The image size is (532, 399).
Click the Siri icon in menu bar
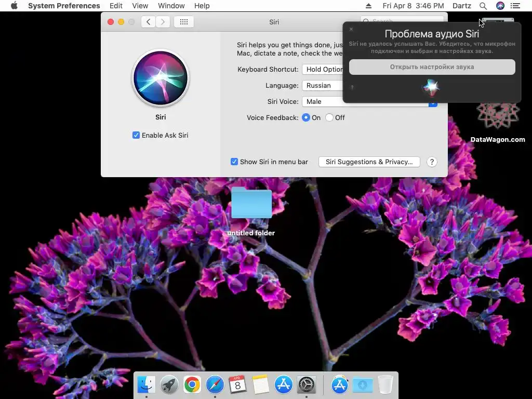[x=500, y=6]
